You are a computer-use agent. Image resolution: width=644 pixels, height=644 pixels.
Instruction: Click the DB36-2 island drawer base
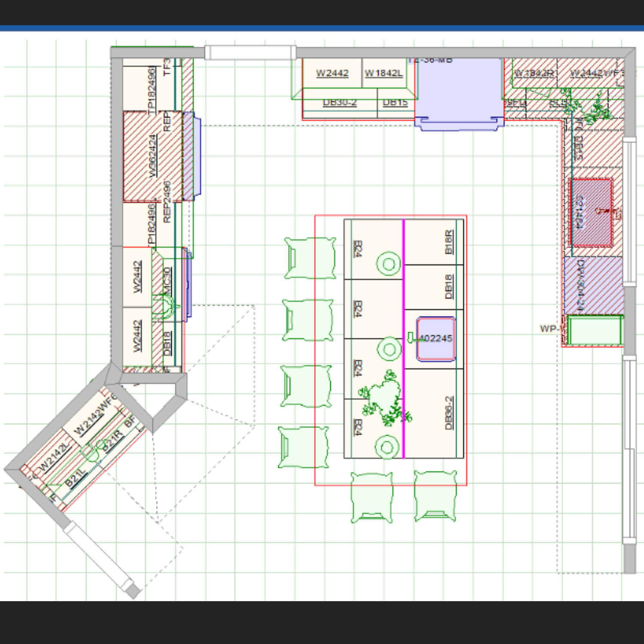point(434,413)
